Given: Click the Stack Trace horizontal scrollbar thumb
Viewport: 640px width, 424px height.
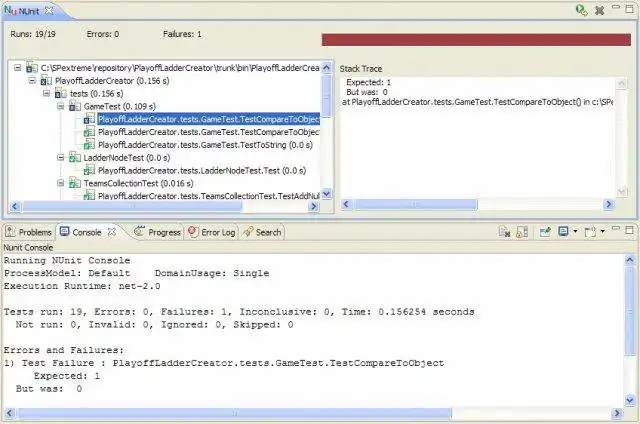Looking at the screenshot, I should tap(415, 204).
